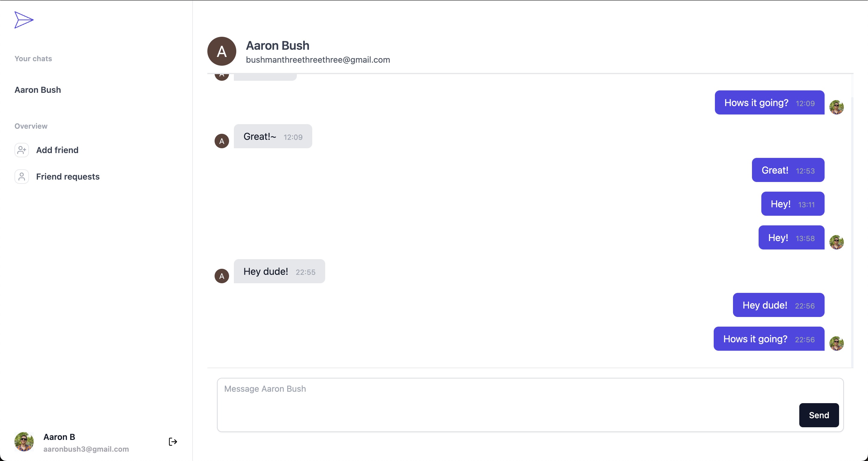Send the message with the Send button

(x=819, y=415)
